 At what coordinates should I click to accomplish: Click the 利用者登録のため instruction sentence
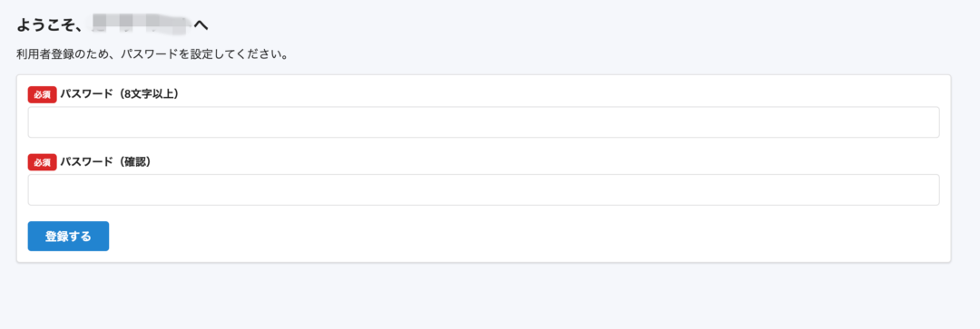click(152, 54)
